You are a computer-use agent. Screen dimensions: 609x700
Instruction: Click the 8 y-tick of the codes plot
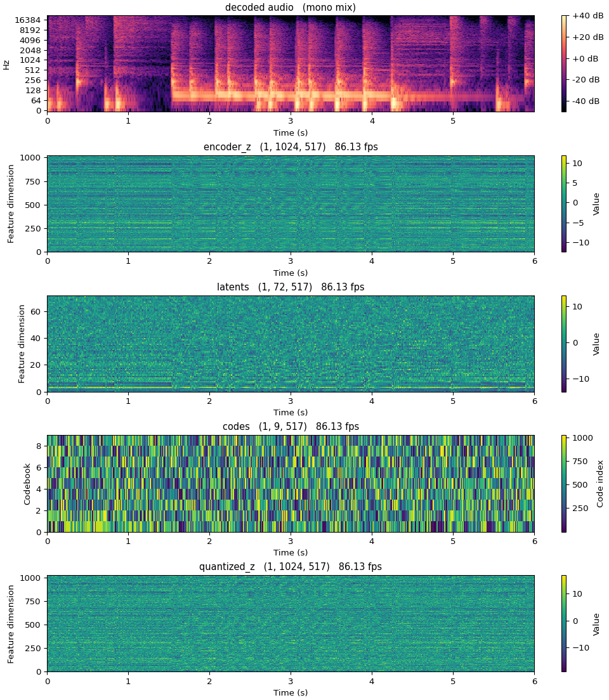pyautogui.click(x=39, y=446)
